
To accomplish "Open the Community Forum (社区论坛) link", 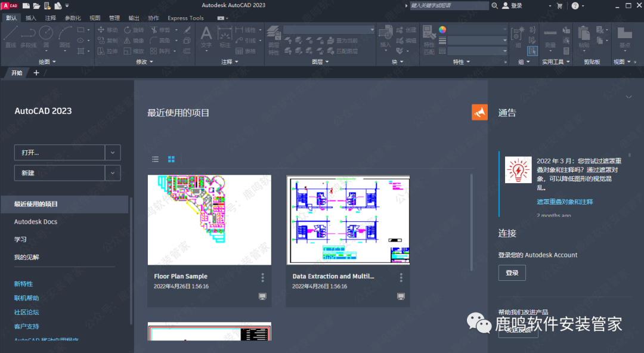I will click(x=27, y=312).
